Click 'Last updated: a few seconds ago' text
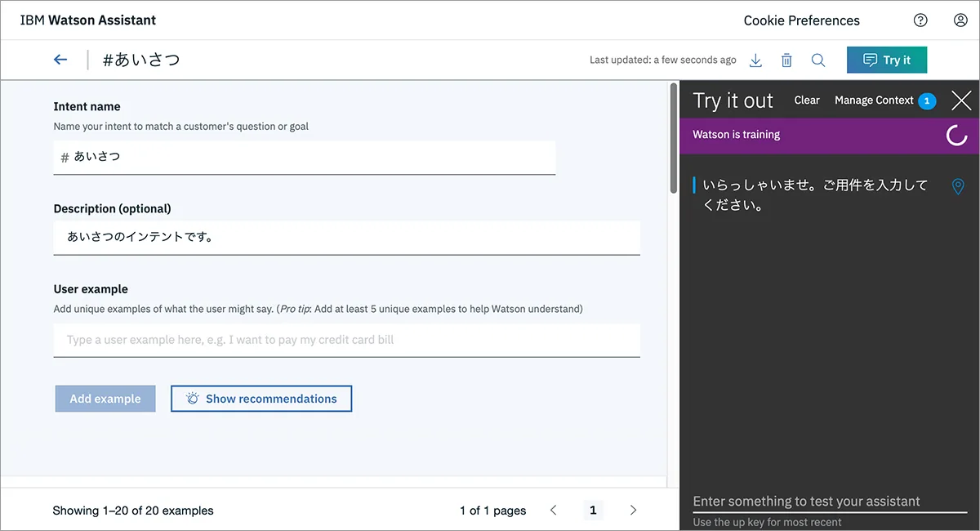Viewport: 980px width, 531px height. click(663, 60)
